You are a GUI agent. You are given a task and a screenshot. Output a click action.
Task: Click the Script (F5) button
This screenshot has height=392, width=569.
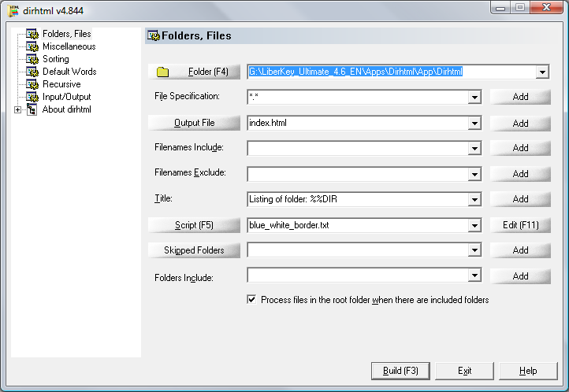click(194, 225)
